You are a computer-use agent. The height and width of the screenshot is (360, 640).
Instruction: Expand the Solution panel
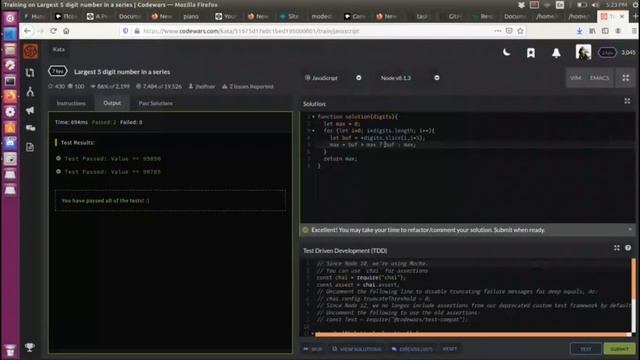click(627, 101)
